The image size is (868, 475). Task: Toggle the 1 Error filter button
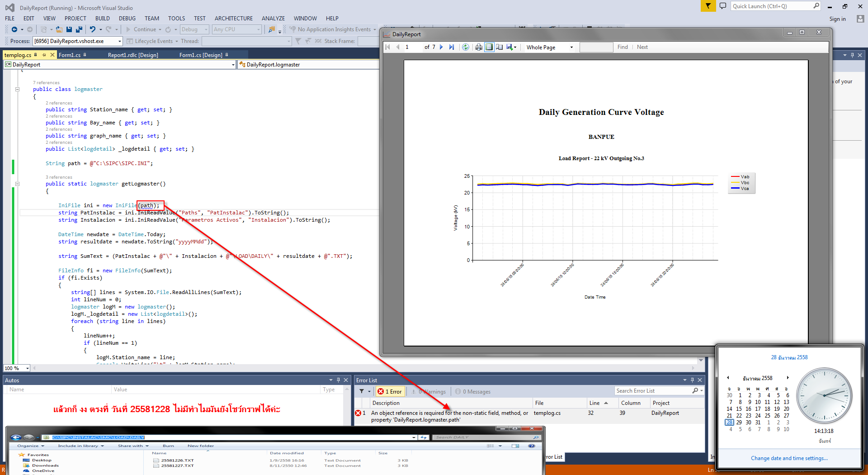tap(390, 392)
